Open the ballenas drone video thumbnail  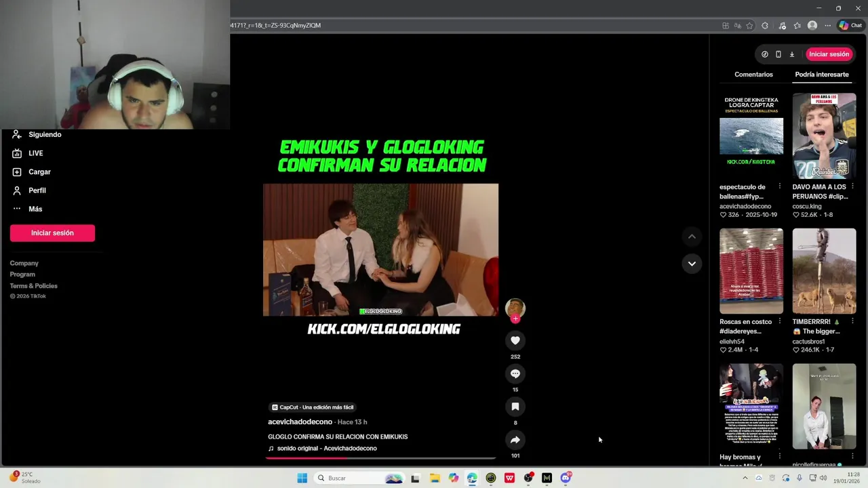(x=751, y=136)
